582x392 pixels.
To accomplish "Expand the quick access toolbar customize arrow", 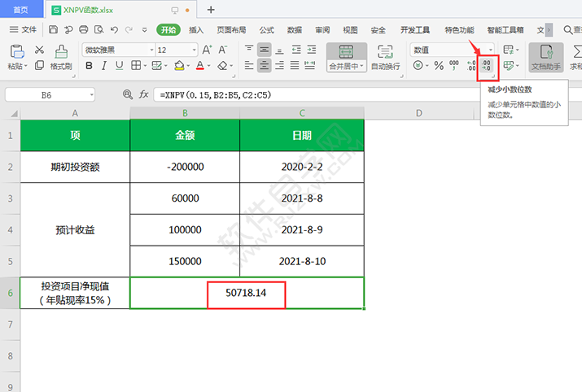I will click(x=144, y=29).
